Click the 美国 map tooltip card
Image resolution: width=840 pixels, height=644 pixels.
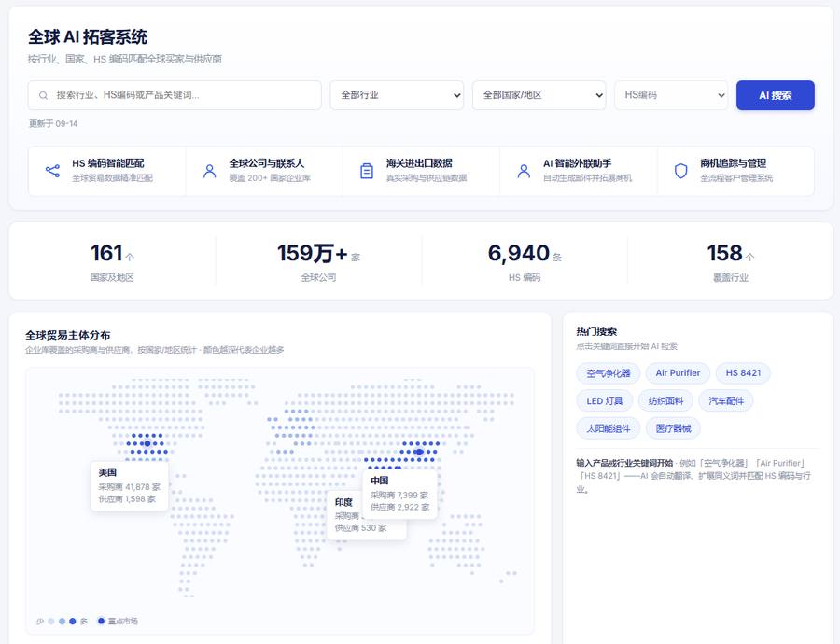[x=130, y=486]
